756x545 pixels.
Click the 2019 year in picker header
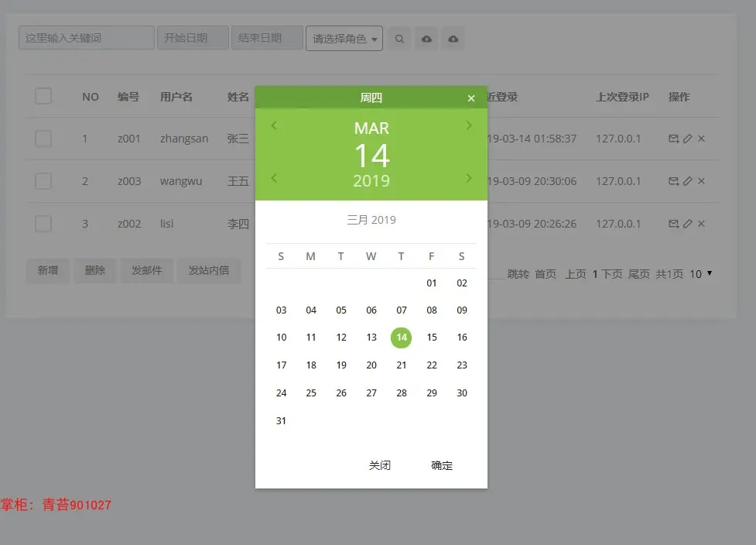pos(371,181)
